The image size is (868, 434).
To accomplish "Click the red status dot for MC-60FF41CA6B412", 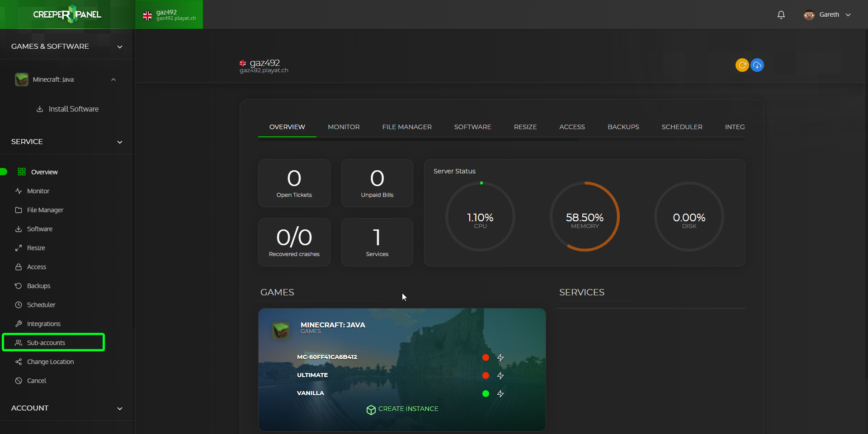I will click(x=486, y=357).
